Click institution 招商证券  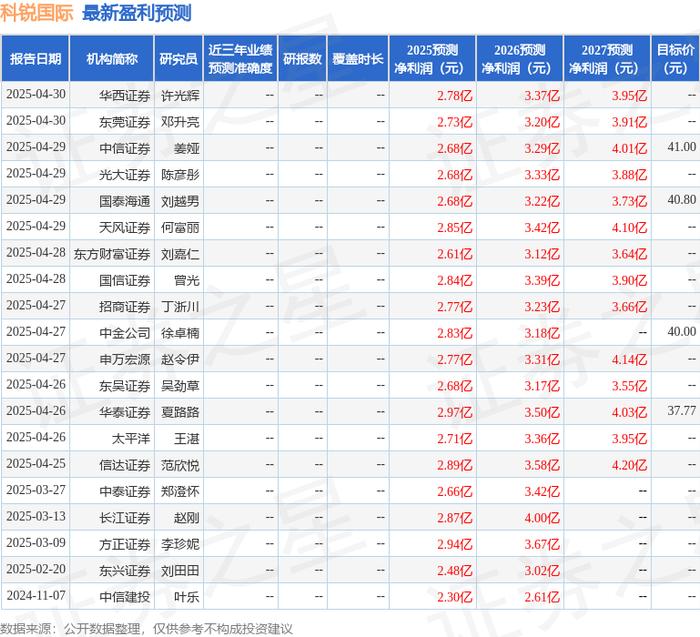click(x=125, y=307)
